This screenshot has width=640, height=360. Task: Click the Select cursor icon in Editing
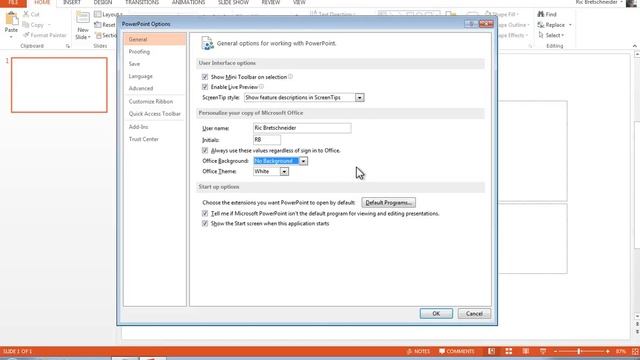541,36
